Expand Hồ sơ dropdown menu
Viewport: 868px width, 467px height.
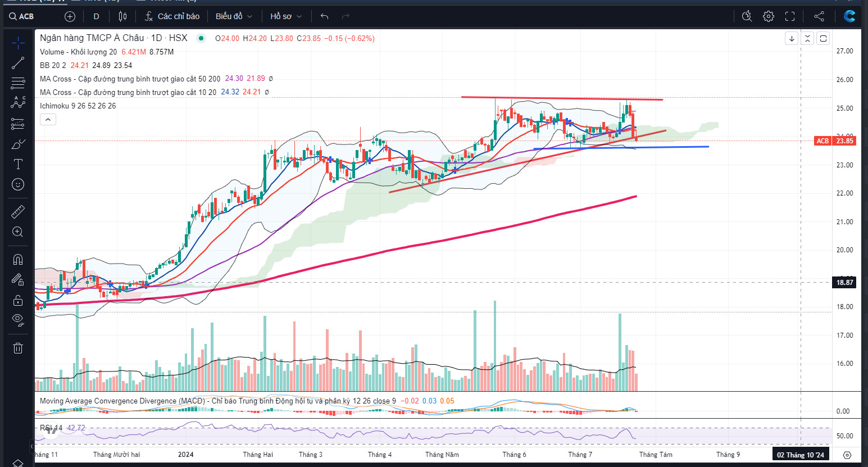285,16
